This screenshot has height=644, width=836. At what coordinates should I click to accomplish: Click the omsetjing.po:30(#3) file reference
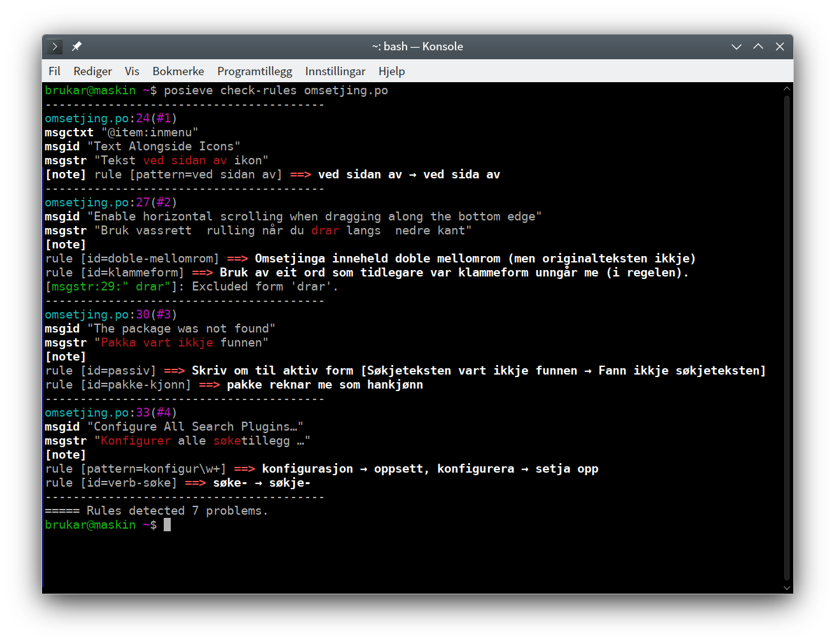111,315
